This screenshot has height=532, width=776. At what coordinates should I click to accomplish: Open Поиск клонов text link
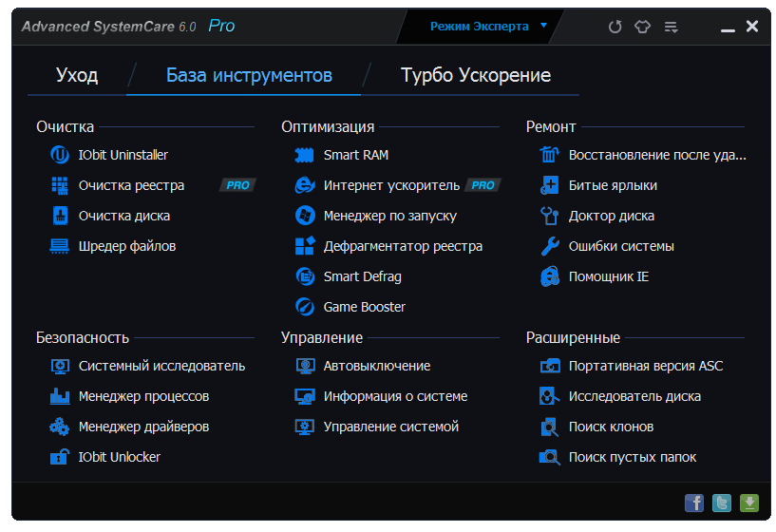click(611, 427)
